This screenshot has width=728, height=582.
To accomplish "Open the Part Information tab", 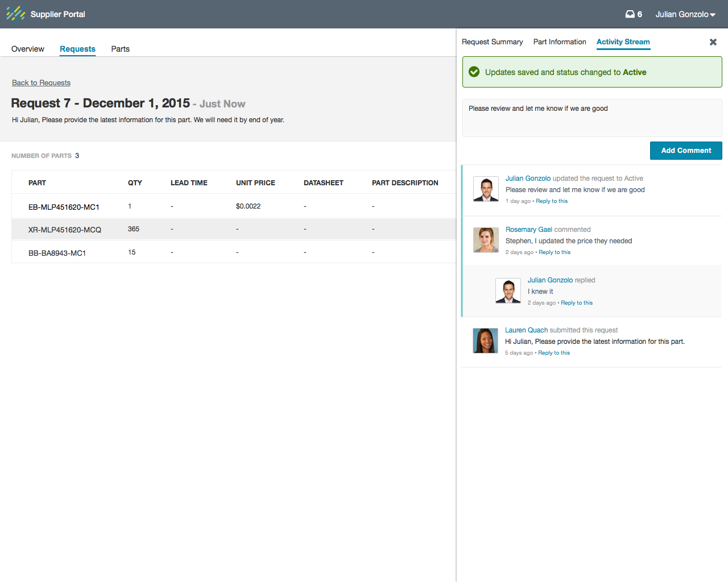I will pyautogui.click(x=559, y=42).
